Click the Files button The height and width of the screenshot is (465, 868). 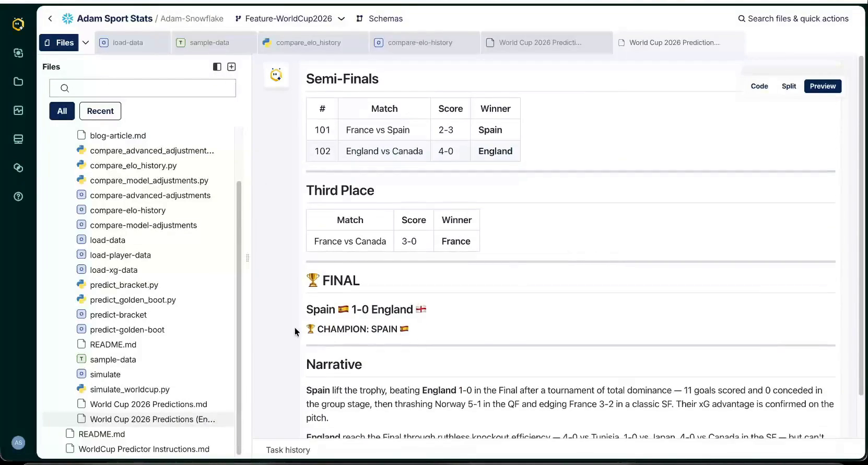coord(59,42)
